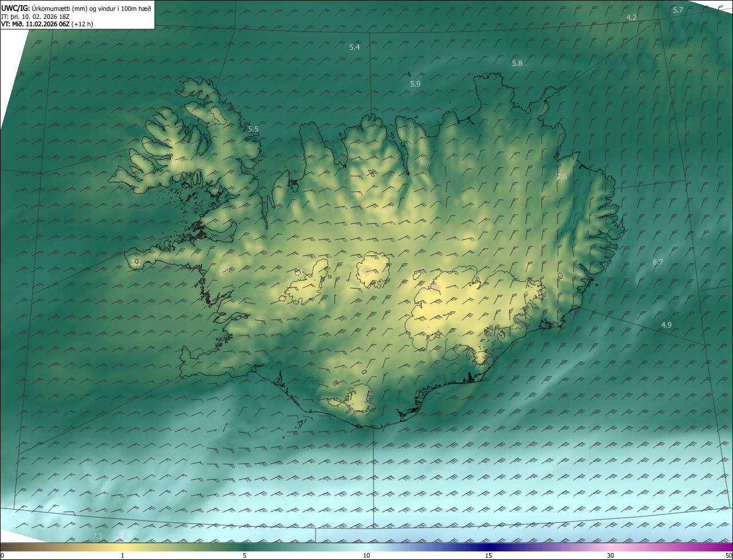733x560 pixels.
Task: Click the '10' tick on the color scale
Action: click(x=366, y=555)
